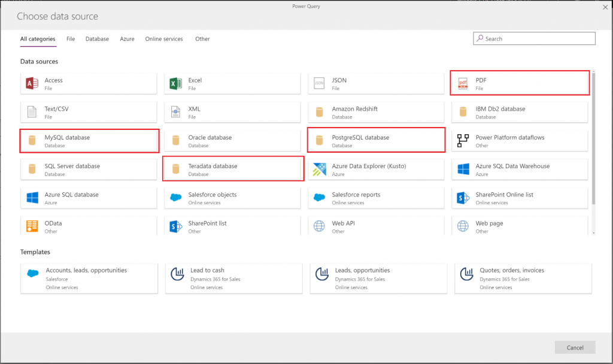Click the Excel file icon
The image size is (613, 364).
tap(175, 83)
